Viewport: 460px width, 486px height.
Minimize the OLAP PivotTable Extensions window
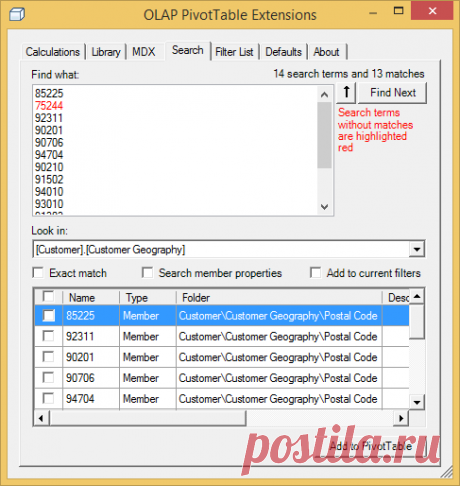click(373, 13)
